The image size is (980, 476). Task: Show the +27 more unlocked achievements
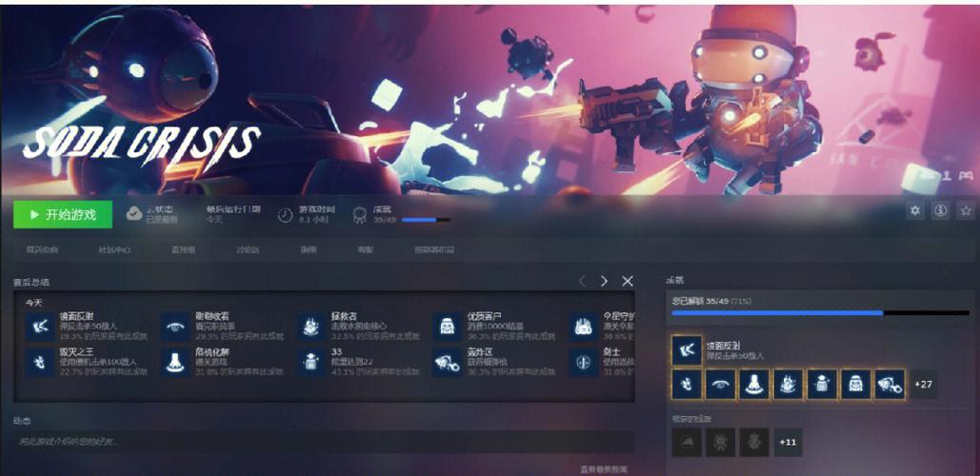click(x=923, y=385)
